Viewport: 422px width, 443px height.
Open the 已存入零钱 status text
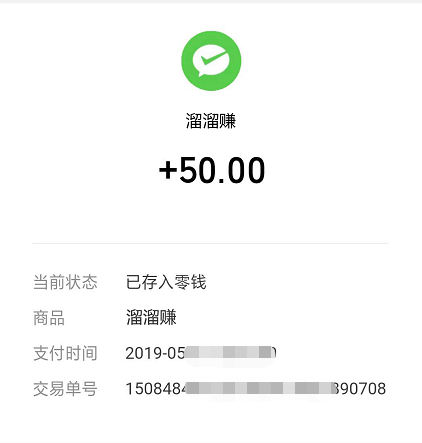(166, 282)
